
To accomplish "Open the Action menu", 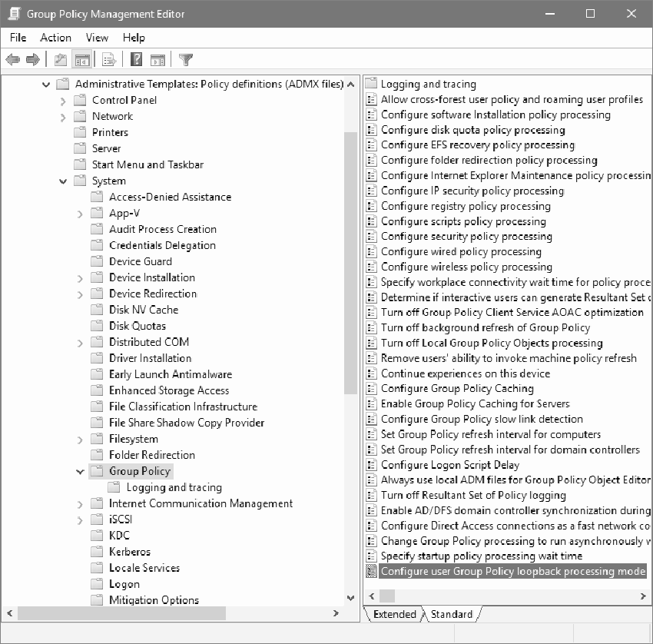I will (x=55, y=38).
